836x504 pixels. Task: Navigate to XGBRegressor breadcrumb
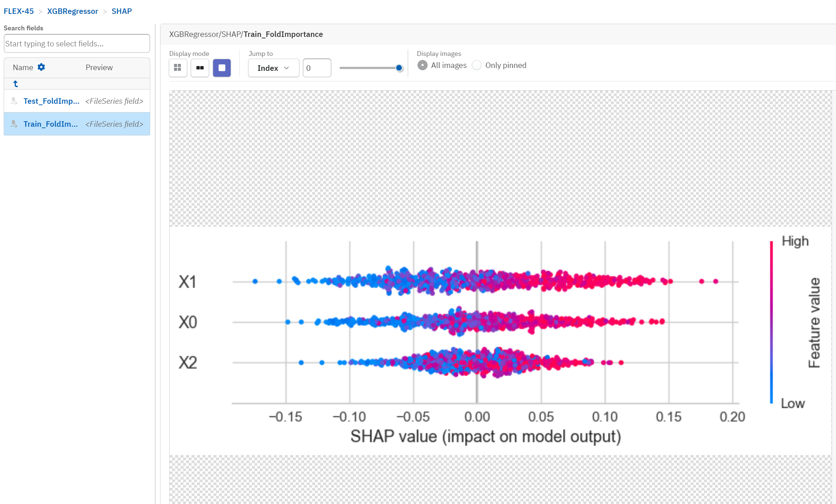(72, 11)
